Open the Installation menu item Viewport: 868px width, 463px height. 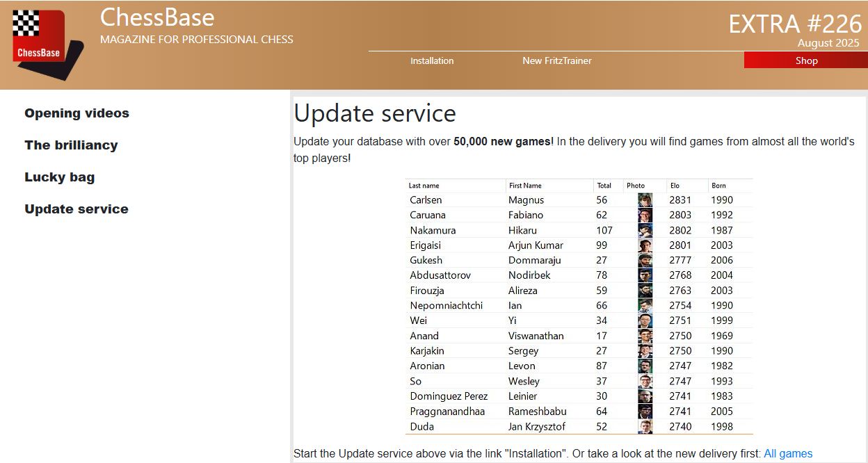point(431,60)
